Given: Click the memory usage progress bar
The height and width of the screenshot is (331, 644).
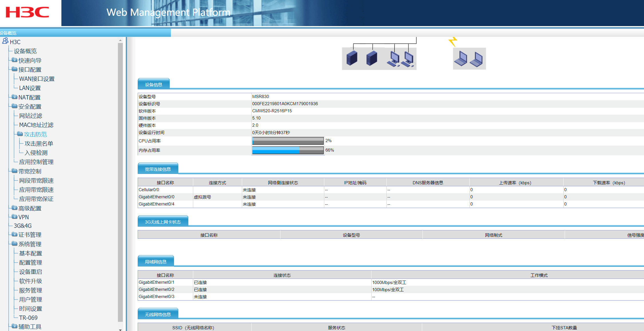Looking at the screenshot, I should (288, 150).
